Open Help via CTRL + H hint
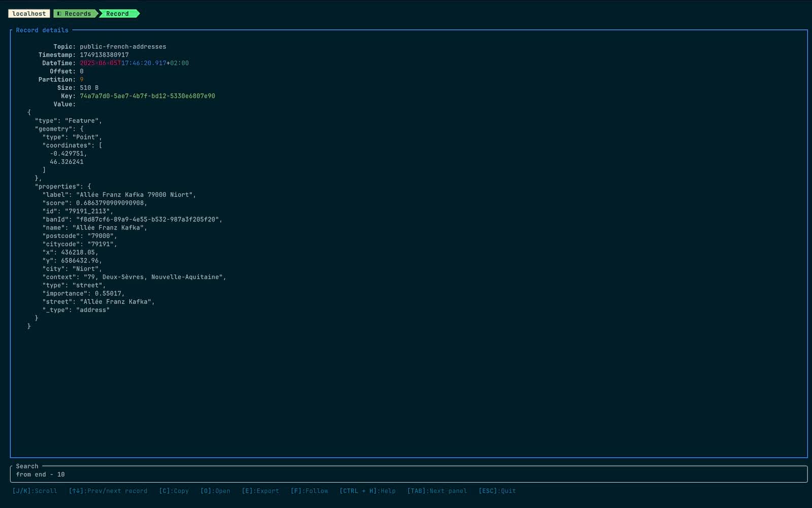812x508 pixels. click(x=367, y=491)
